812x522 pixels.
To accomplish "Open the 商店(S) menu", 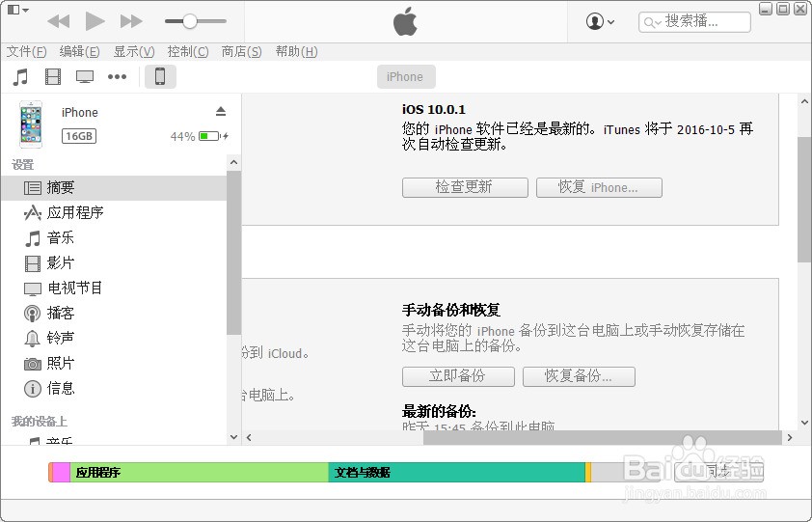I will click(x=241, y=52).
